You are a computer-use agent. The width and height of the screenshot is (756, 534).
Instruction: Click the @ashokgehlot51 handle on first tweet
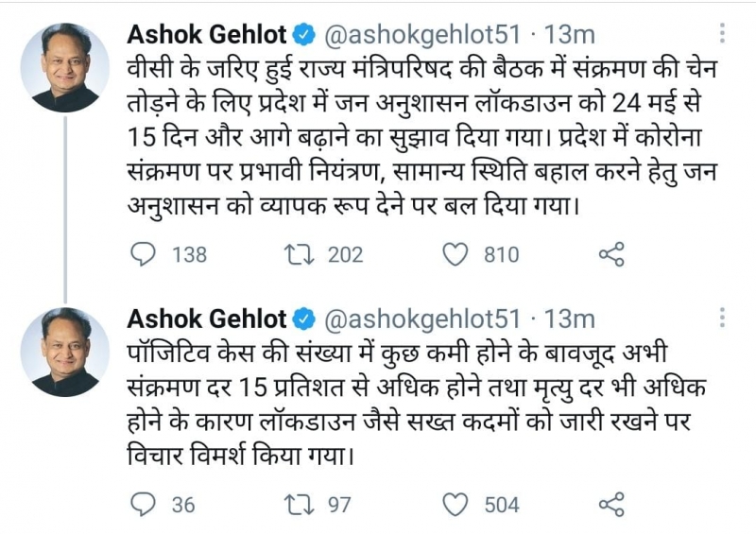pyautogui.click(x=421, y=35)
